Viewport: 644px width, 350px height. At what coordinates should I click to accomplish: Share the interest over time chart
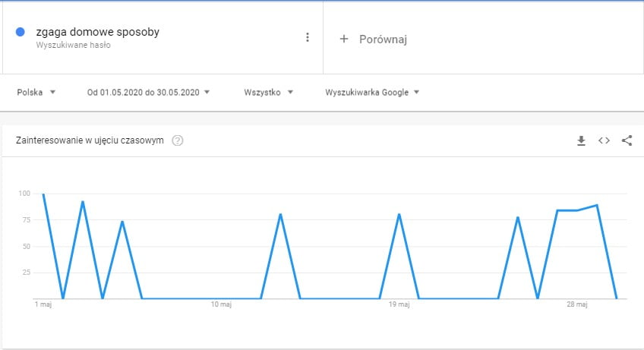(x=627, y=140)
